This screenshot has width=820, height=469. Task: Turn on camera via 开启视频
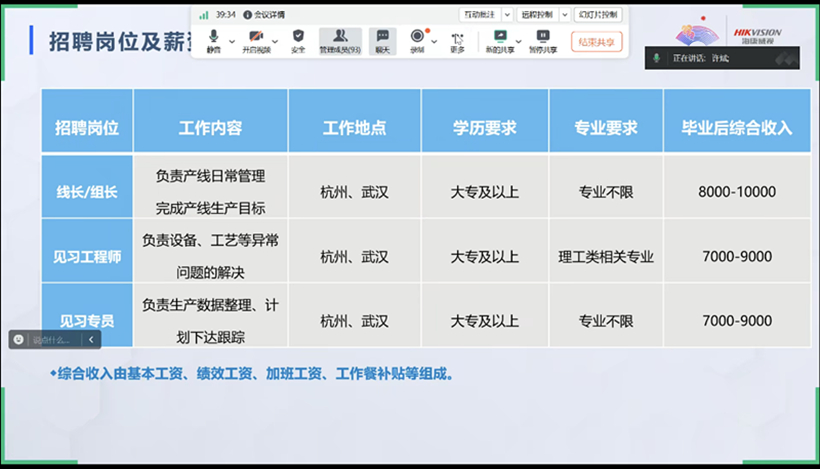pos(256,40)
